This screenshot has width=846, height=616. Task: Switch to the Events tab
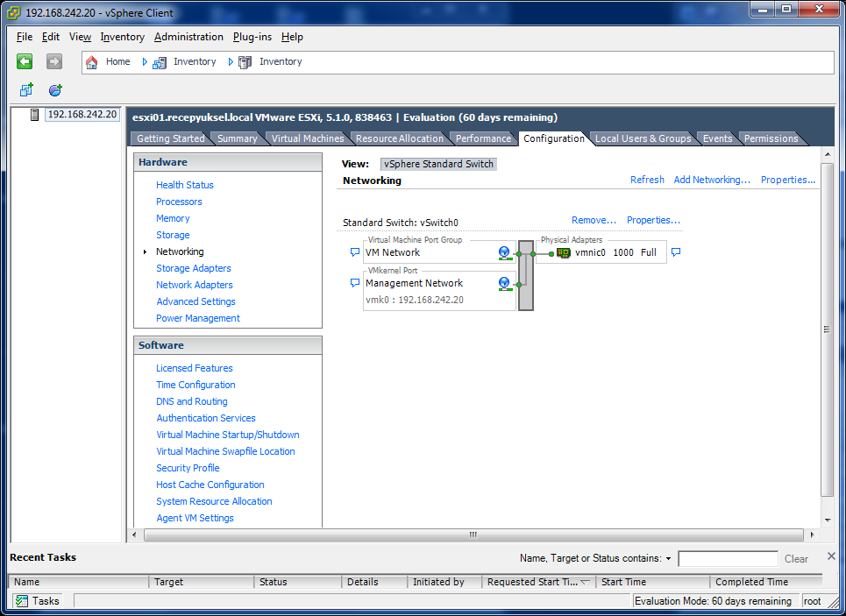click(717, 138)
